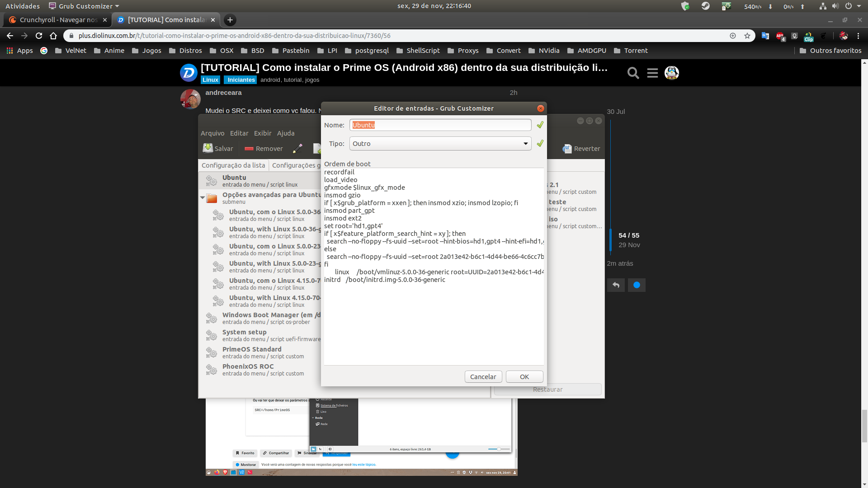This screenshot has height=488, width=868.
Task: Click the green checkmark next to Nome field
Action: coord(540,125)
